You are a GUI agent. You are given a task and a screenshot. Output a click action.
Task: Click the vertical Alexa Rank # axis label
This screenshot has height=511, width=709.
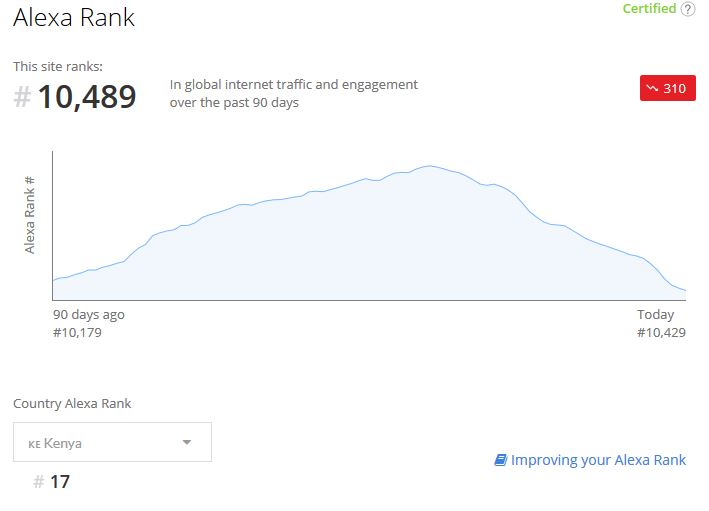coord(29,215)
